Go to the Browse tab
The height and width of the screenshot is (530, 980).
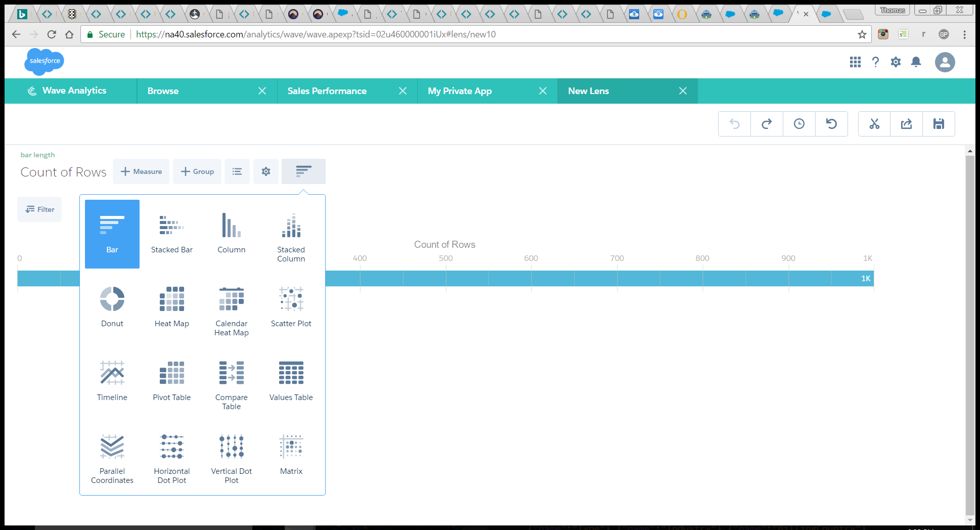163,91
